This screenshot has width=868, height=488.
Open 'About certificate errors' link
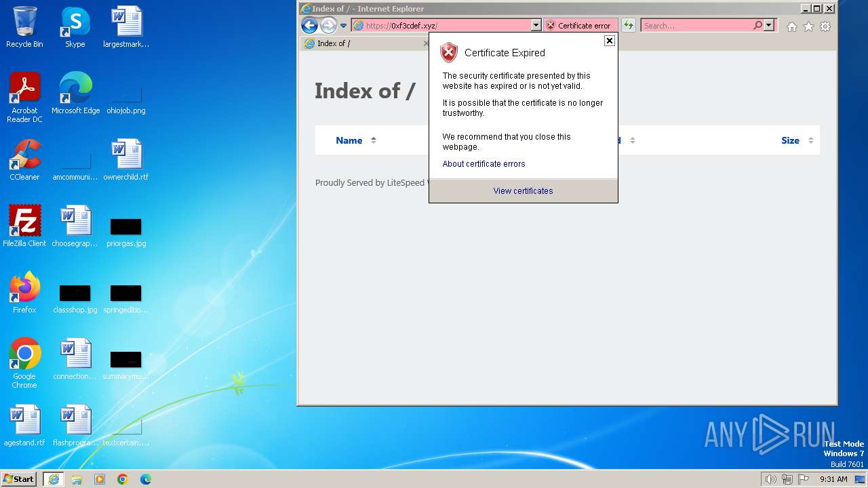pyautogui.click(x=484, y=164)
